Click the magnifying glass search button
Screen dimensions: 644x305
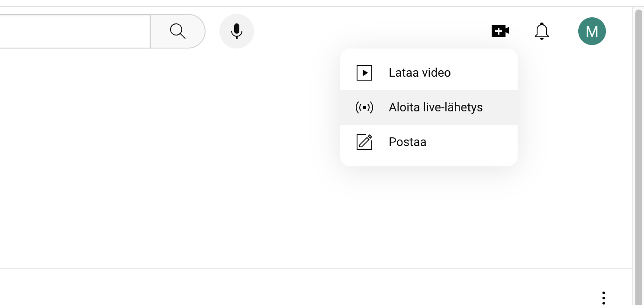tap(177, 31)
